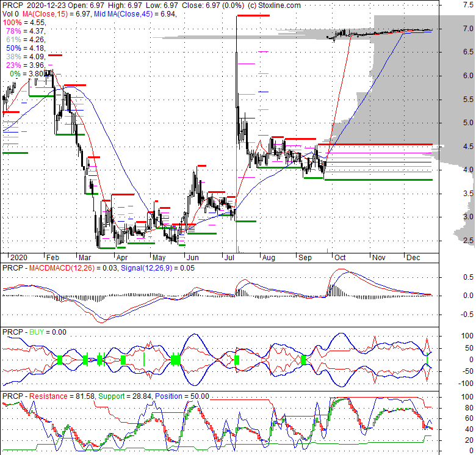Click the '50% = 4.18' Fibonacci level label
This screenshot has height=455, width=476.
[x=26, y=48]
